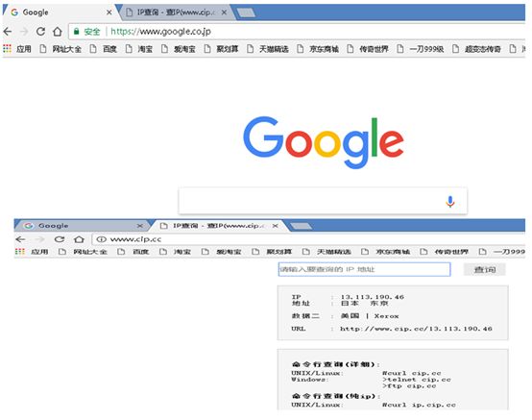The image size is (532, 420).
Task: Open 超变态传奇 bookmark in Google window
Action: pos(476,49)
